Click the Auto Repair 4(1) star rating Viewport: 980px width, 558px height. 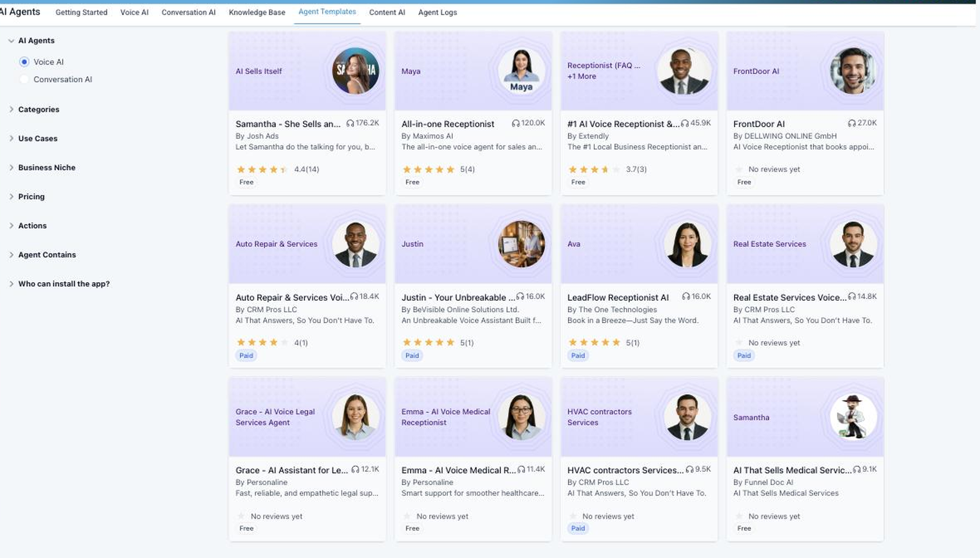(271, 342)
